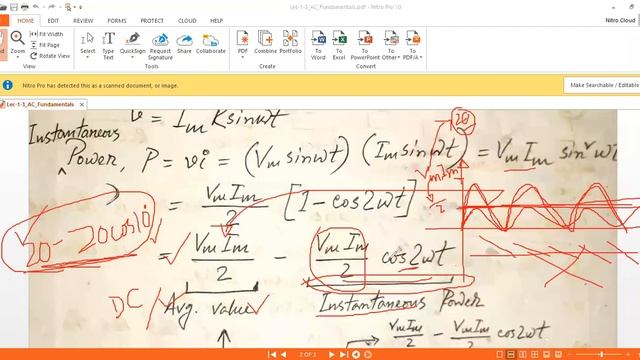640x360 pixels.
Task: Click the Print icon in quick access toolbar
Action: click(25, 7)
